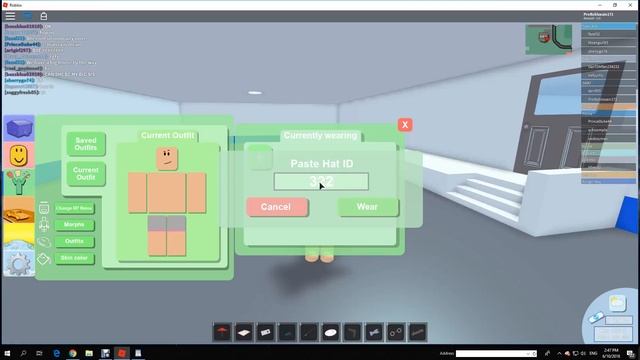Screen dimensions: 640x360
Task: Equip the white card hotbar item
Action: (x=266, y=332)
